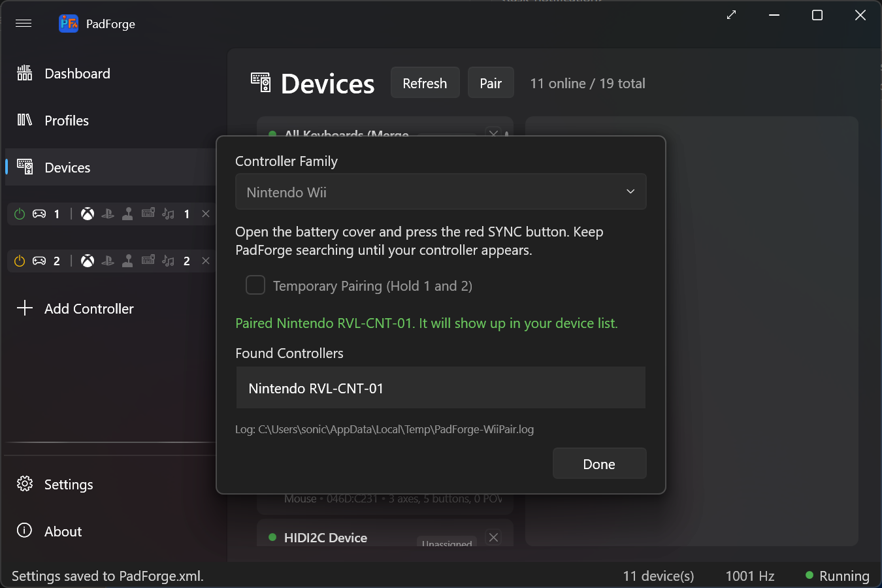Choose keyboard-mouse type for controller 2

148,260
